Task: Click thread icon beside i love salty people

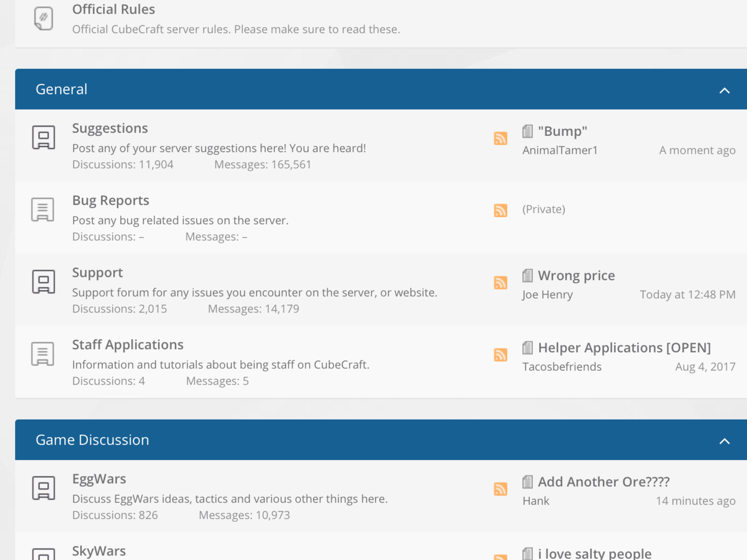Action: click(x=527, y=554)
